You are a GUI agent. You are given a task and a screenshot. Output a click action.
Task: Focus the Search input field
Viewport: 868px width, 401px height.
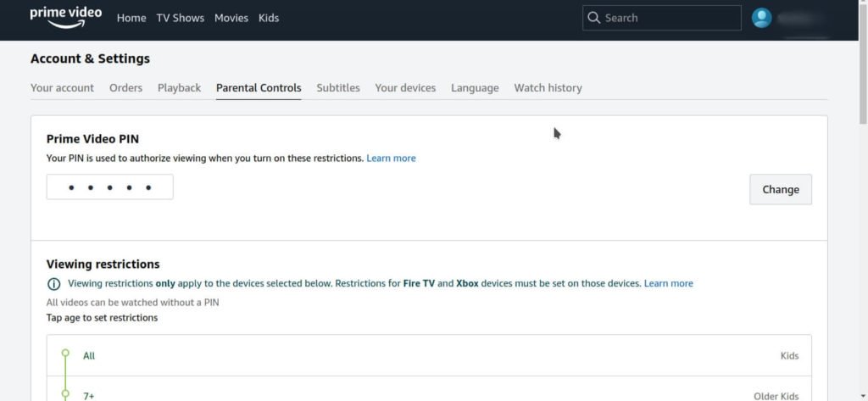pyautogui.click(x=661, y=18)
